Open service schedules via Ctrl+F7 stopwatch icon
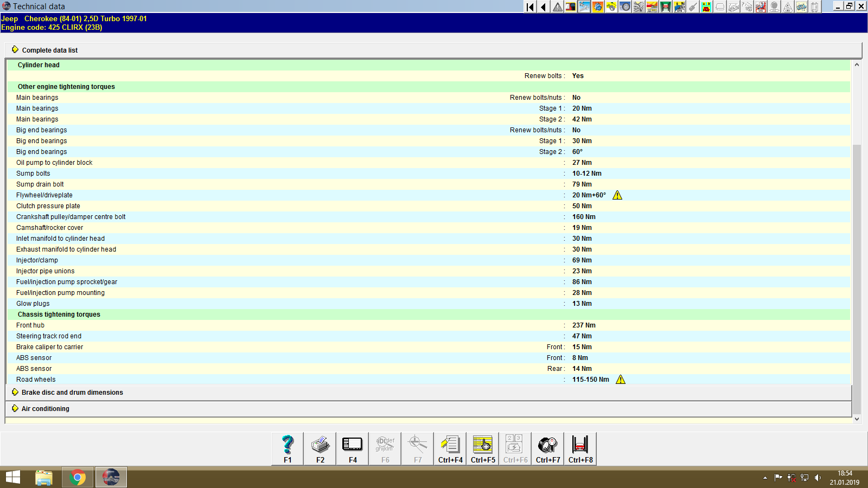 (x=547, y=448)
